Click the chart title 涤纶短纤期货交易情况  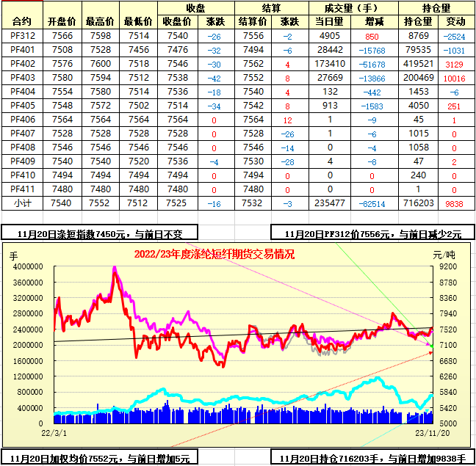pos(214,255)
